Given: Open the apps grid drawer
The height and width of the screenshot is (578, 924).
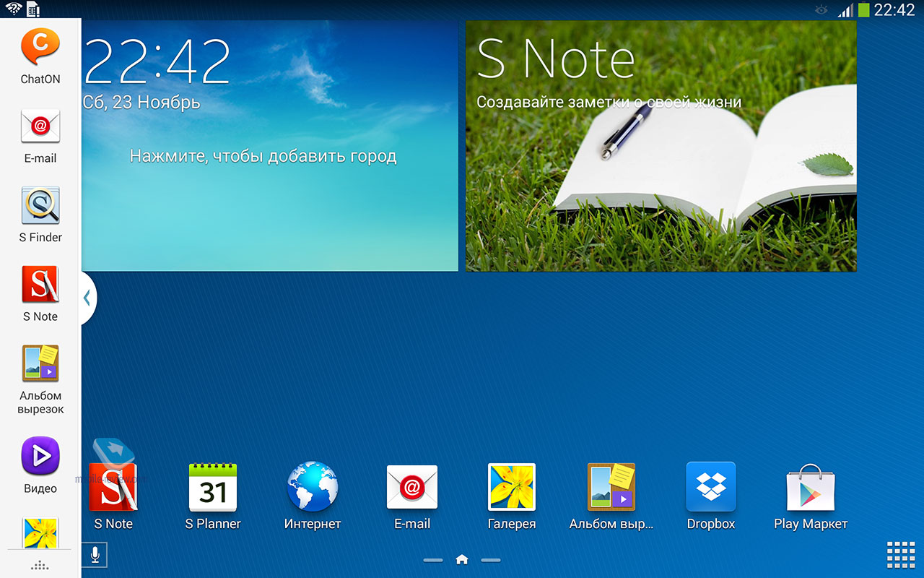Looking at the screenshot, I should 901,555.
